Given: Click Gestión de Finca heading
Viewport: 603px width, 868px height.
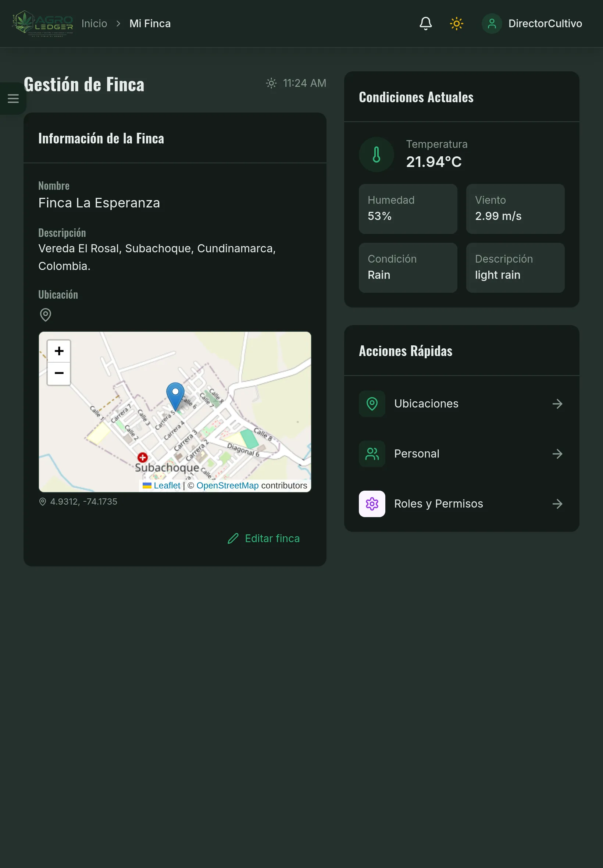Looking at the screenshot, I should point(84,84).
